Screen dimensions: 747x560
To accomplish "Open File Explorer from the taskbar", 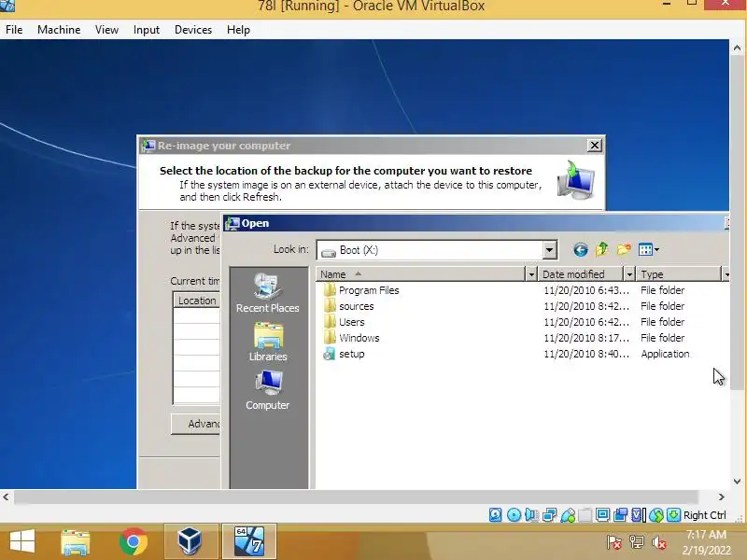I will pyautogui.click(x=76, y=542).
